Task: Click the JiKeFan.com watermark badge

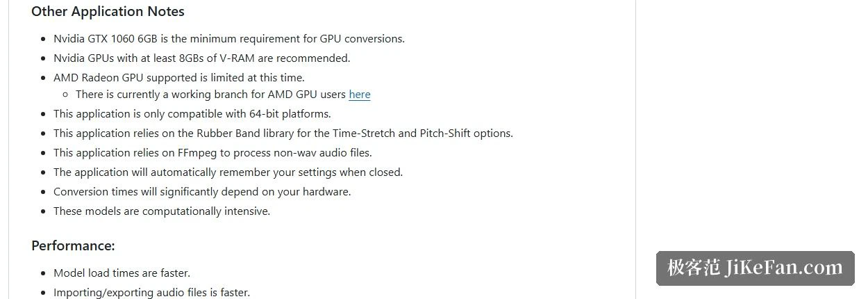Action: coord(756,268)
